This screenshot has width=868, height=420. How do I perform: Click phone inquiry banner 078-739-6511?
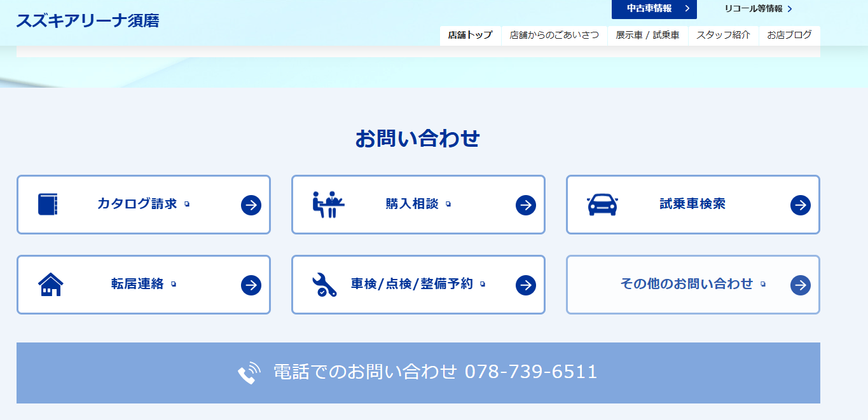pos(418,373)
